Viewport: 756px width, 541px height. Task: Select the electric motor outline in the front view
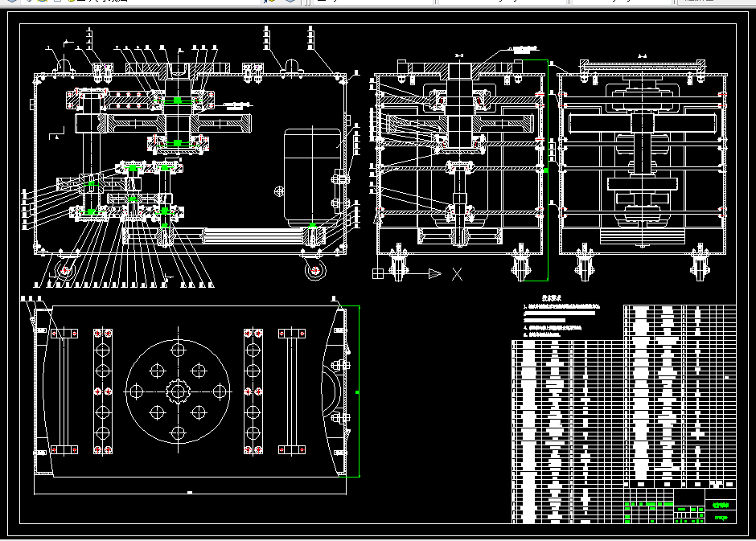[312, 177]
